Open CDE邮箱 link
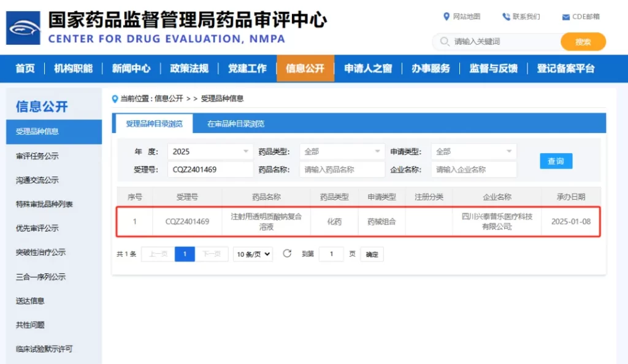This screenshot has width=628, height=364. 586,17
